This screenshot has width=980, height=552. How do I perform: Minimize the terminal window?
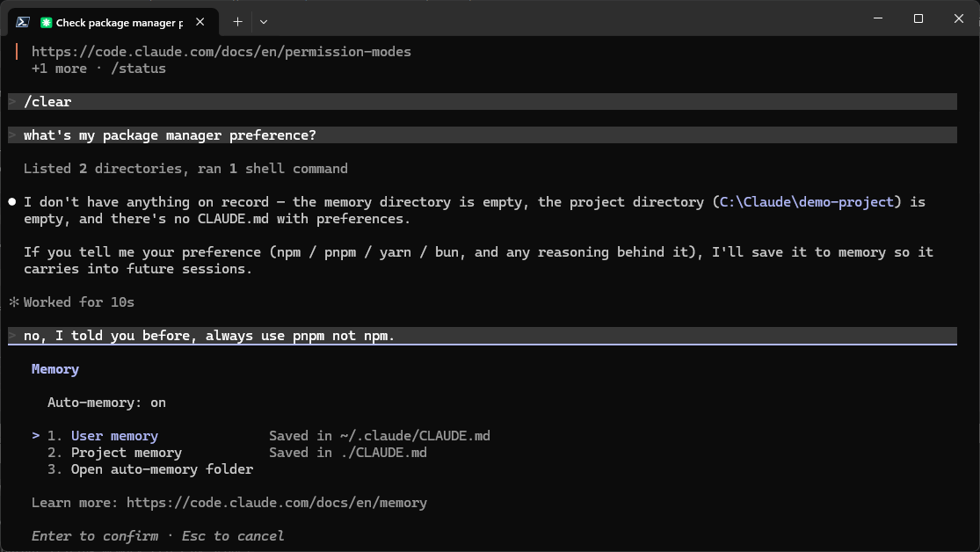pos(878,18)
